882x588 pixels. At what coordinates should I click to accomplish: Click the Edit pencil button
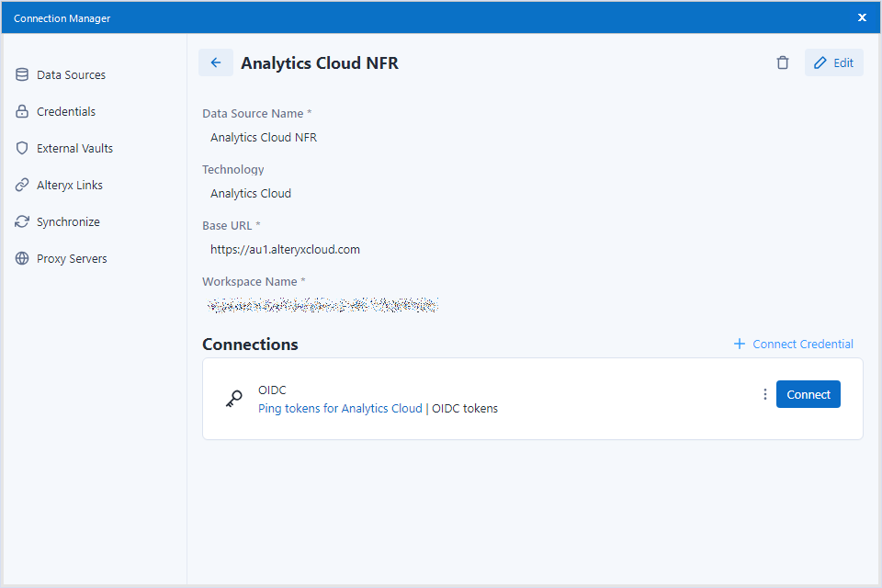tap(833, 62)
